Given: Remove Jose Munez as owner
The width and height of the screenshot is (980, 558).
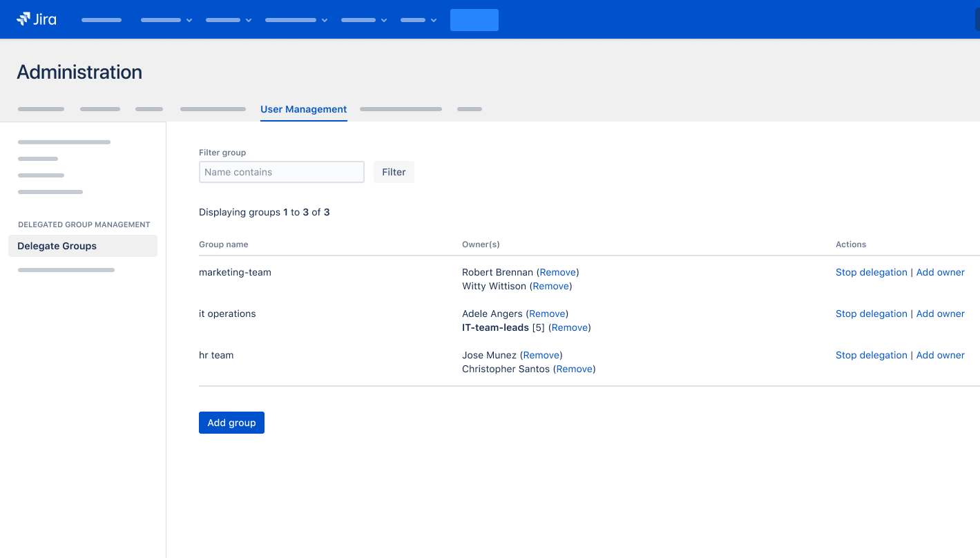Looking at the screenshot, I should coord(541,355).
